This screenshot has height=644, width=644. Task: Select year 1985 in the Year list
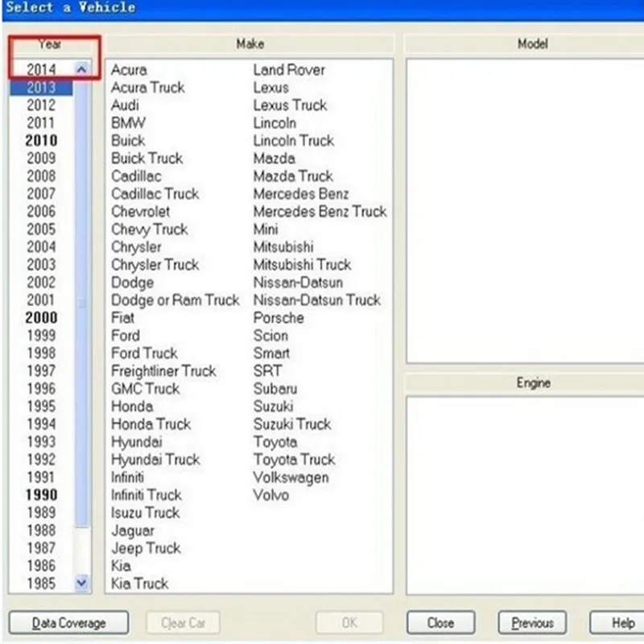point(40,584)
